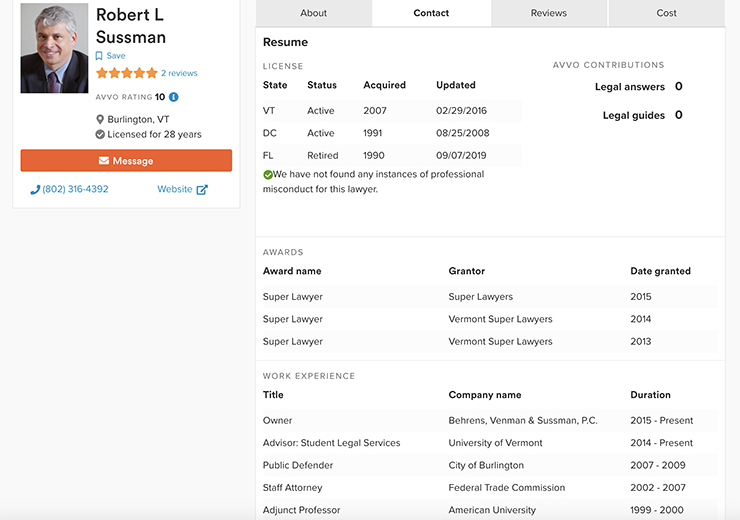740x520 pixels.
Task: Click the WORK EXPERIENCE section label
Action: [x=309, y=376]
